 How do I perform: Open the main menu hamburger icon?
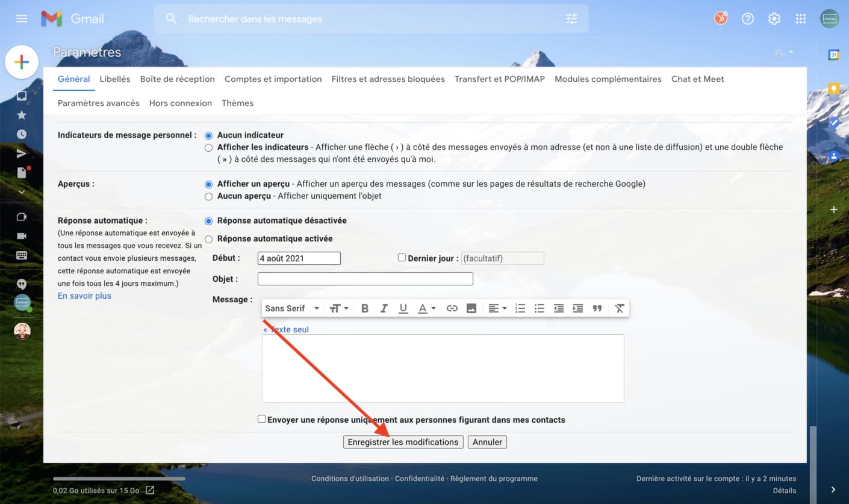(22, 19)
